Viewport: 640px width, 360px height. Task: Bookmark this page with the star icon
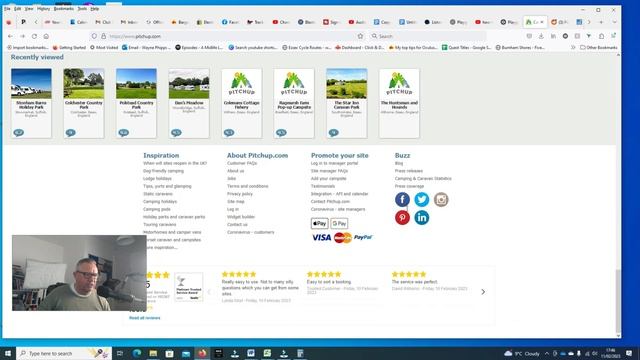[360, 36]
